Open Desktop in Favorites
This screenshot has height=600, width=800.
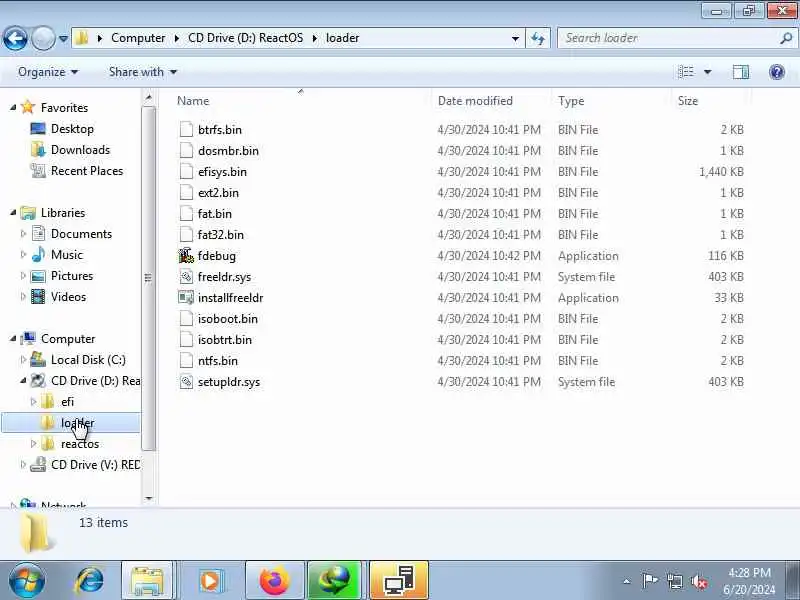pos(72,129)
